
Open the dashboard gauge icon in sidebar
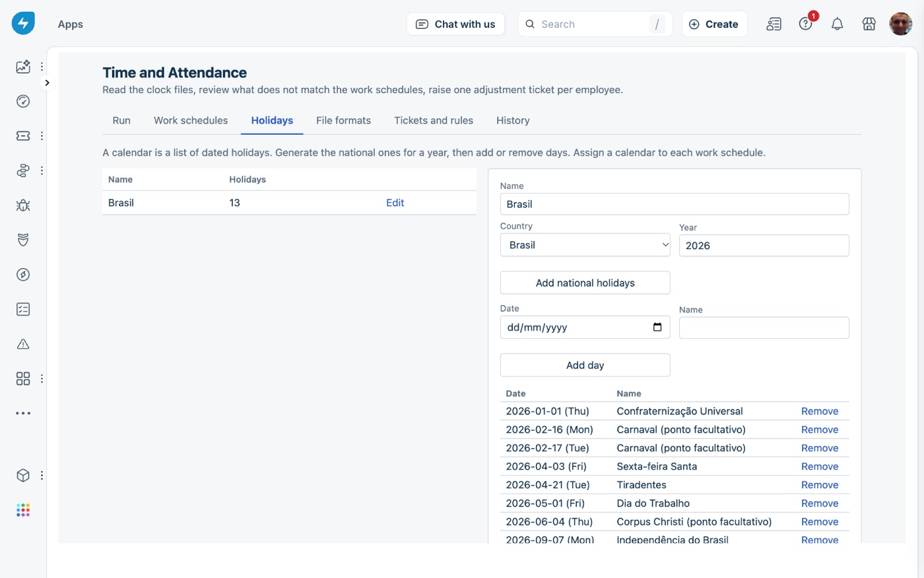[x=23, y=101]
